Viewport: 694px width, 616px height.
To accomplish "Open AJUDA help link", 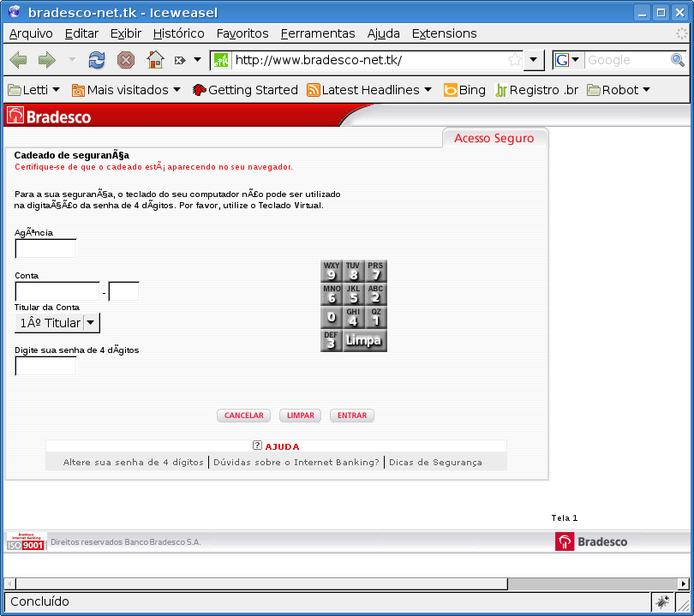I will pyautogui.click(x=283, y=446).
